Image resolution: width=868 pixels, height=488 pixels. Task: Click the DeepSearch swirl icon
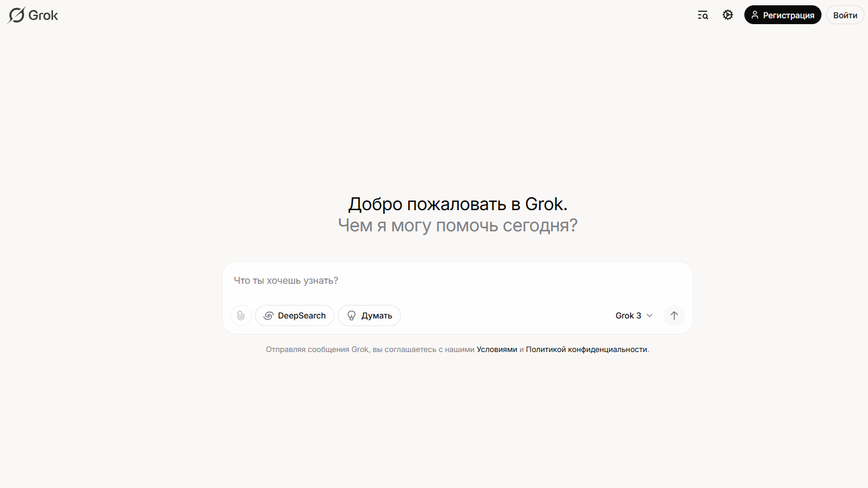point(269,316)
